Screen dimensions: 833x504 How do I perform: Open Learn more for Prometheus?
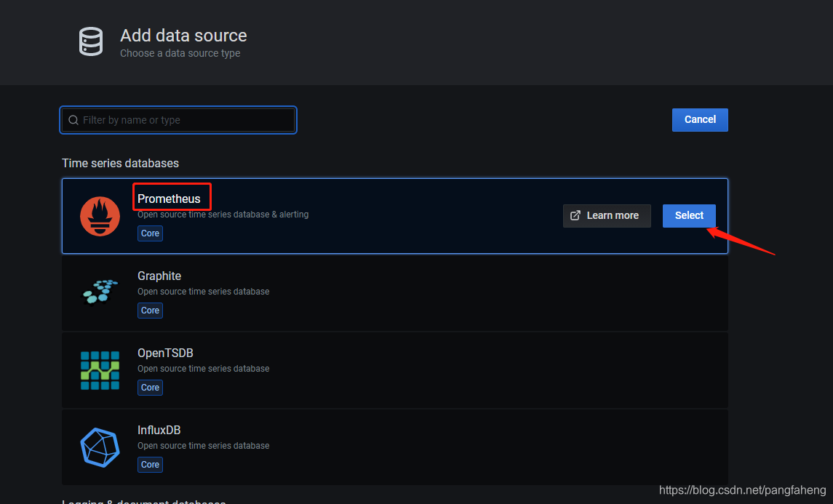point(607,215)
